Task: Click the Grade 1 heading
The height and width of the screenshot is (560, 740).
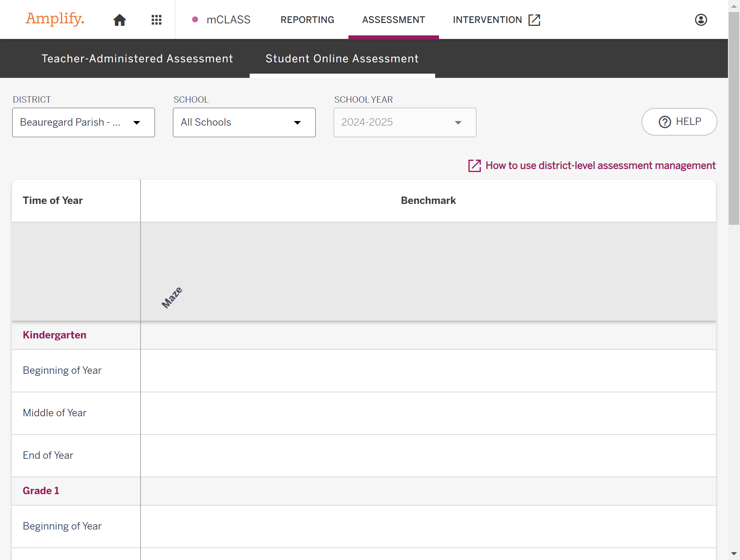Action: 41,491
